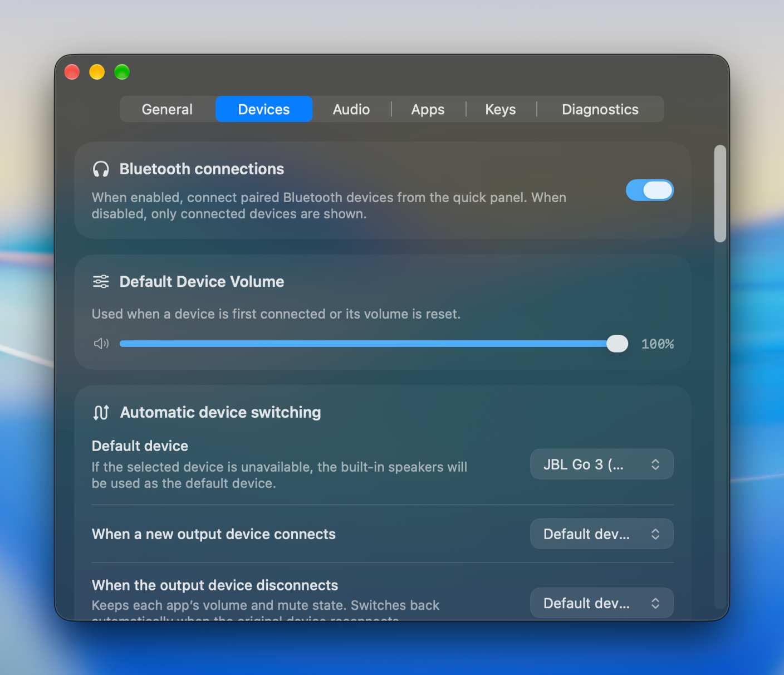Turn off the Bluetooth connections switch
This screenshot has width=784, height=675.
click(650, 190)
